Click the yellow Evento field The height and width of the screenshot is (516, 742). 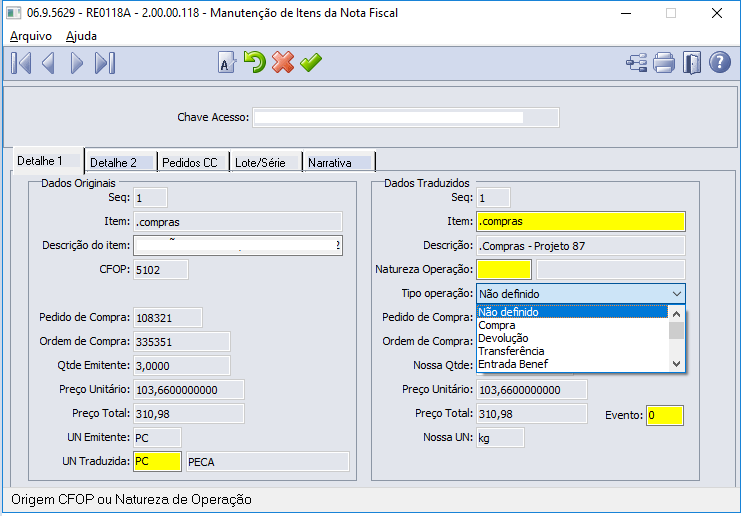coord(665,415)
